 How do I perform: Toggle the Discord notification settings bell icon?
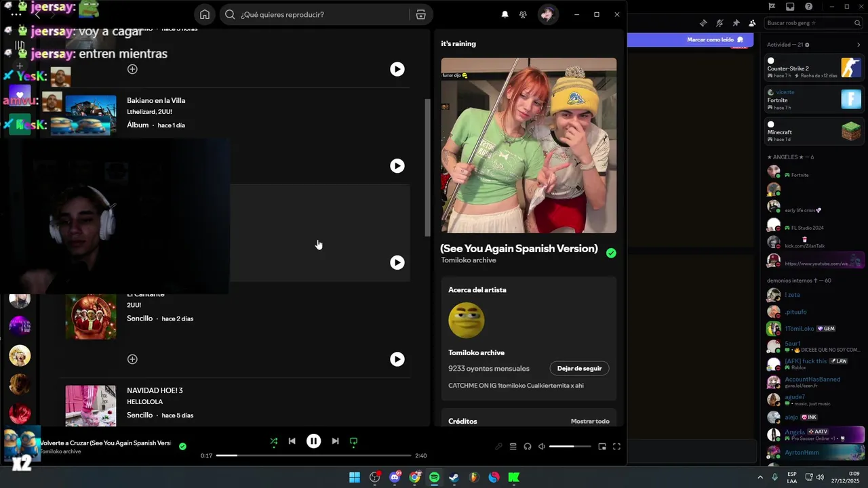click(719, 23)
